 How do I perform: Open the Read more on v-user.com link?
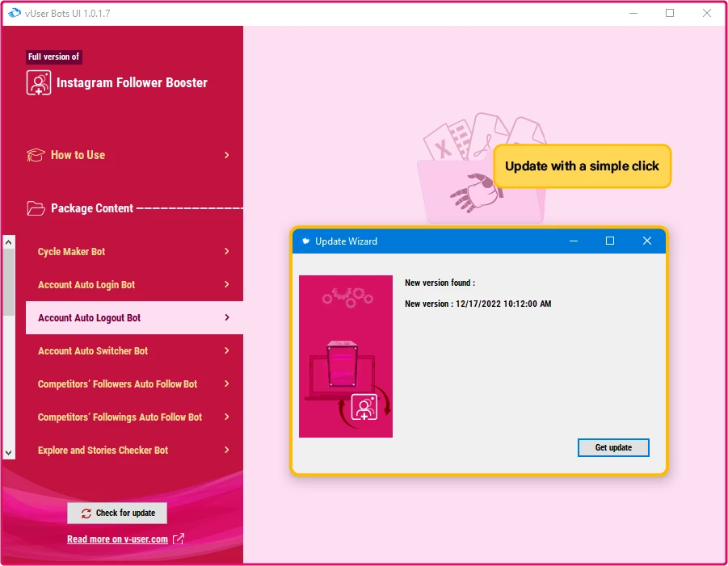coord(117,539)
